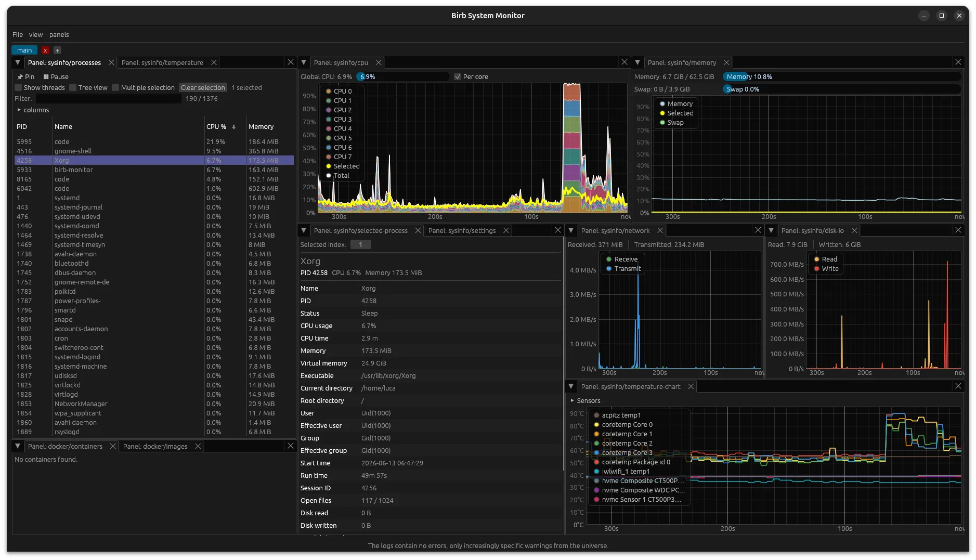Close the temperature-chart panel group
The image size is (976, 560).
click(958, 386)
